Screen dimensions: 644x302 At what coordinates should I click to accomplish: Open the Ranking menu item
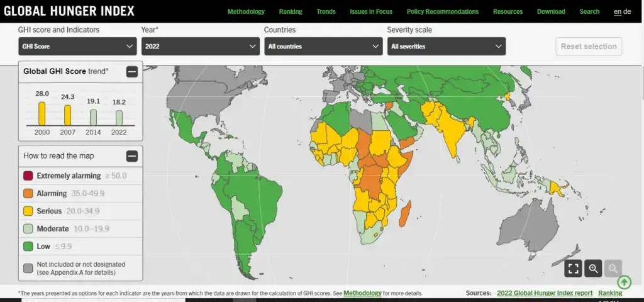291,11
